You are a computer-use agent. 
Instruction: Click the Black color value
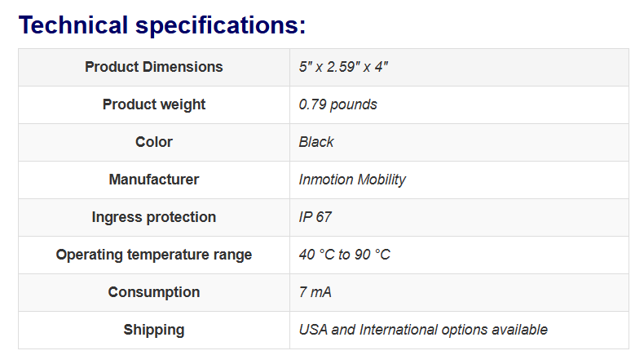pos(316,142)
